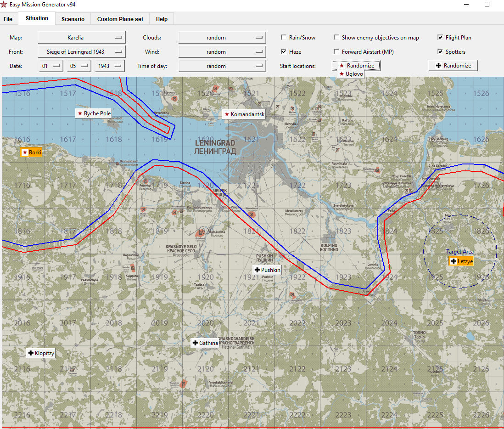
Task: Click the Byche Pole airfield marker
Action: 94,113
